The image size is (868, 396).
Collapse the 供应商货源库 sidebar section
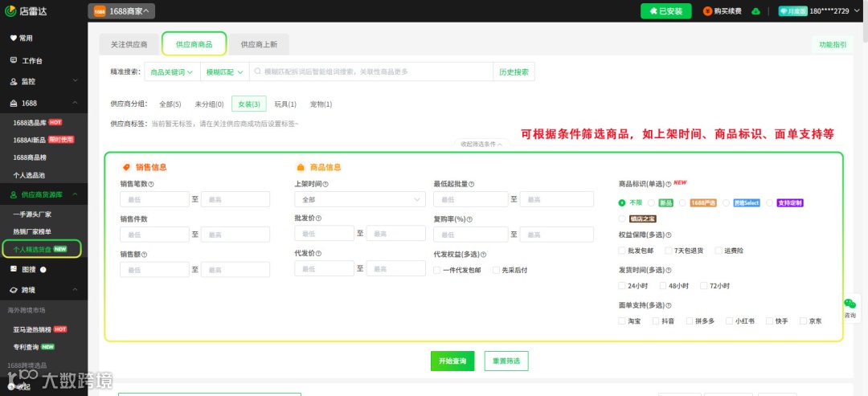[76, 194]
